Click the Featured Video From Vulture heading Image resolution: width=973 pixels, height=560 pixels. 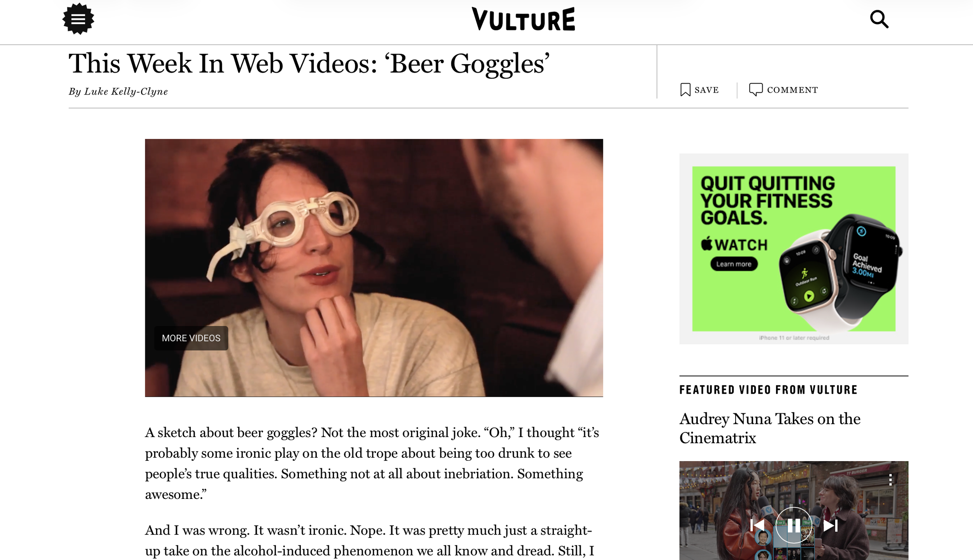tap(768, 390)
